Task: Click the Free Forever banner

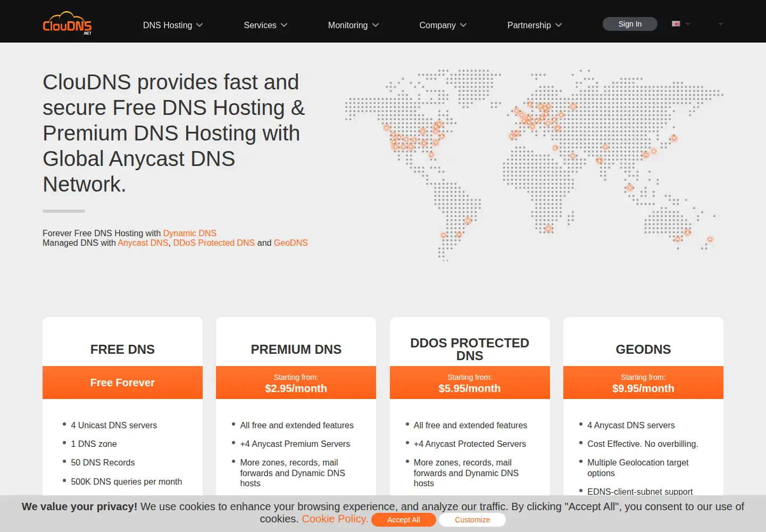Action: tap(122, 383)
